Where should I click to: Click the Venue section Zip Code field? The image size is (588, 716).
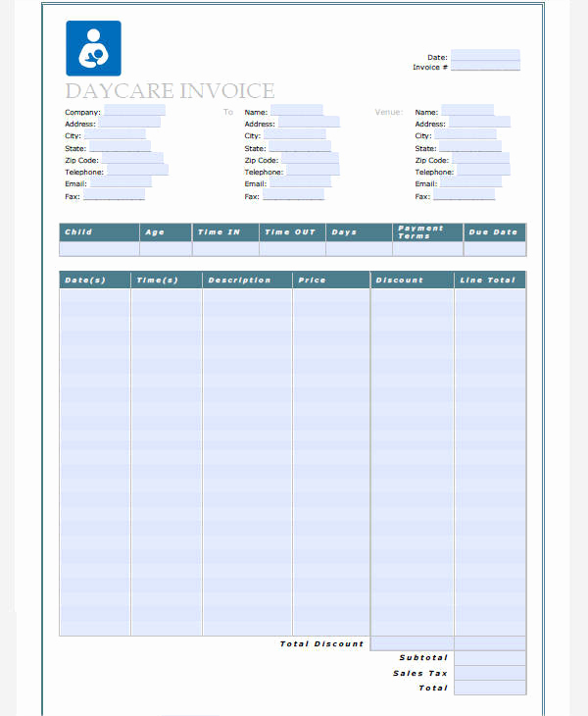tap(481, 158)
